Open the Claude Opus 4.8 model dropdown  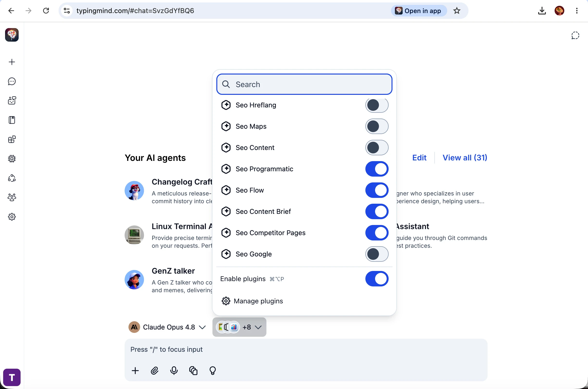point(167,327)
